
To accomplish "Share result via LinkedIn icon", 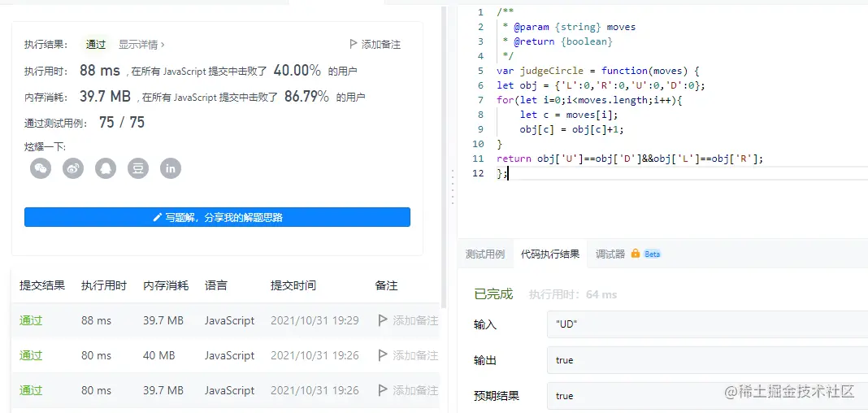I will click(171, 168).
